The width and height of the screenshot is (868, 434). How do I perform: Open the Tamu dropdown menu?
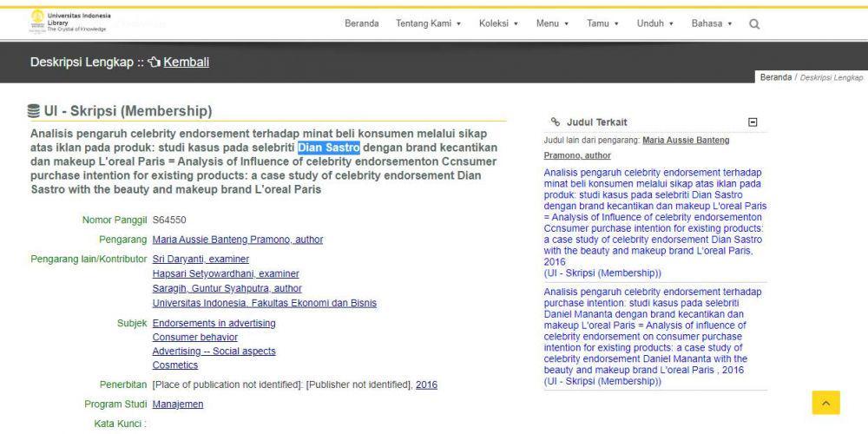602,23
